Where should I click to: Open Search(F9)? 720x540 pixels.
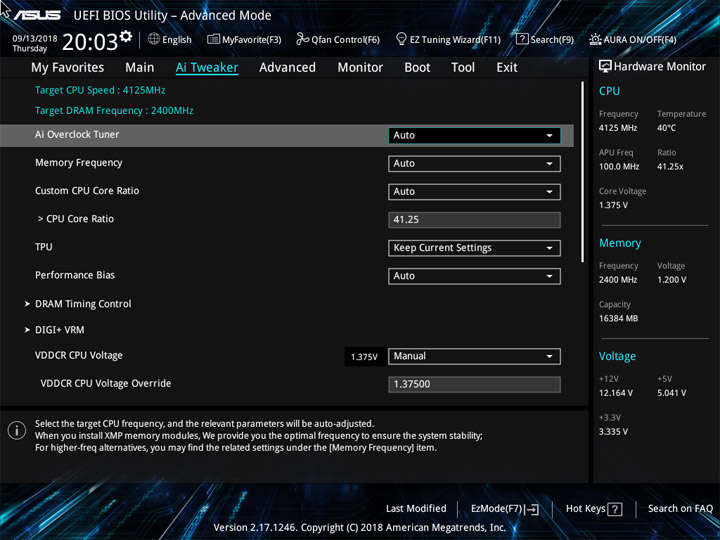pos(545,39)
